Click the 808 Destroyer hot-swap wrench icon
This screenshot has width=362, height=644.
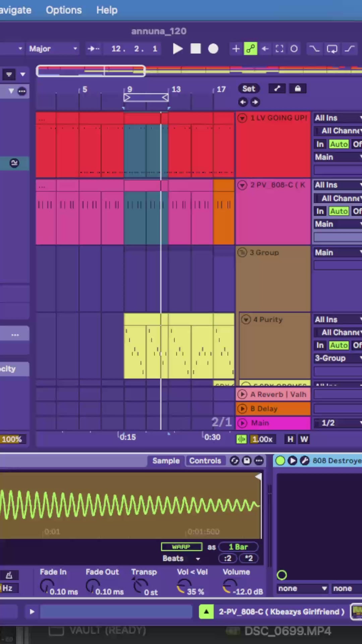(304, 461)
